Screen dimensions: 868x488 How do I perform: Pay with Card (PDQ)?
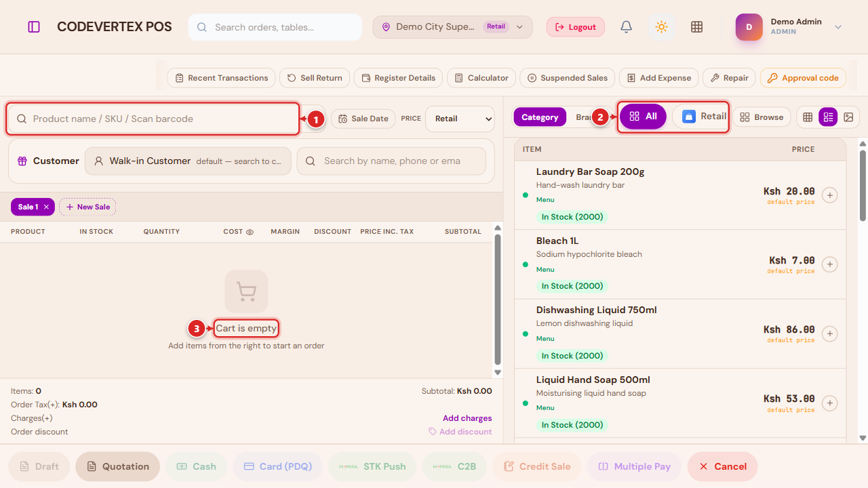click(277, 466)
